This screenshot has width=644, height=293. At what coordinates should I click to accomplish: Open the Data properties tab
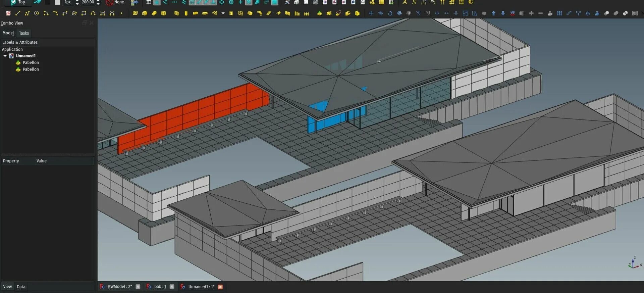click(x=21, y=287)
